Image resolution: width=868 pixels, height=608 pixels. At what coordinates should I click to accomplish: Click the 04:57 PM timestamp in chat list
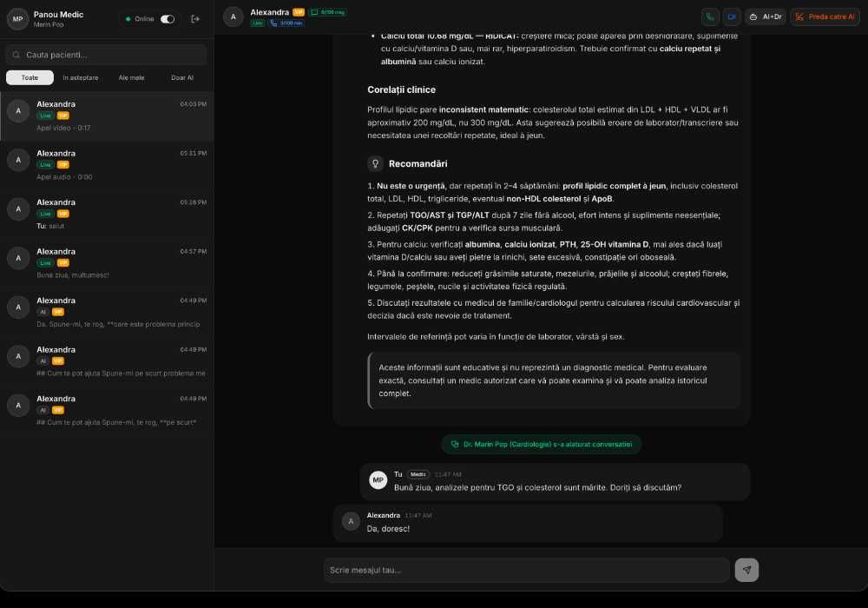coord(194,251)
